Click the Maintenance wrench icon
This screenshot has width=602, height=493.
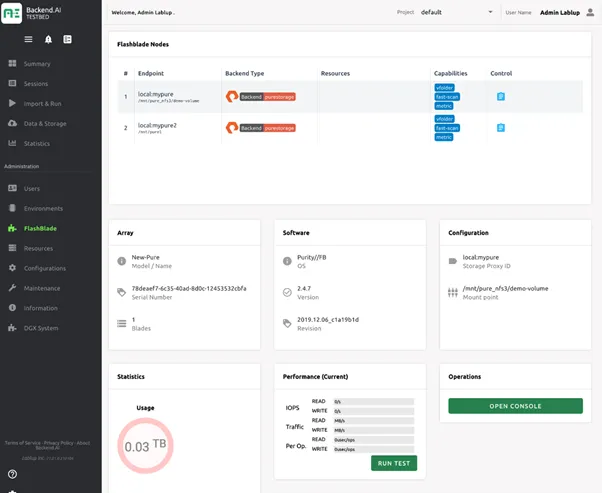[x=12, y=288]
